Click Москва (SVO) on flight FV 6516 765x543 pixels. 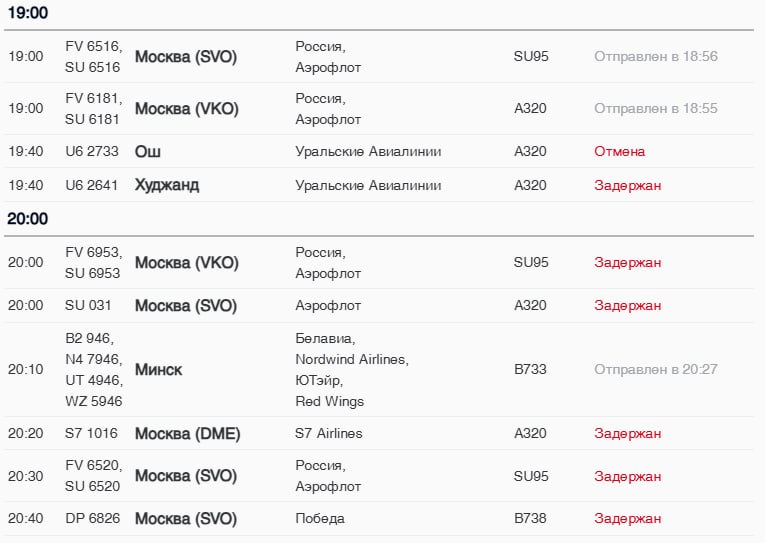point(185,56)
